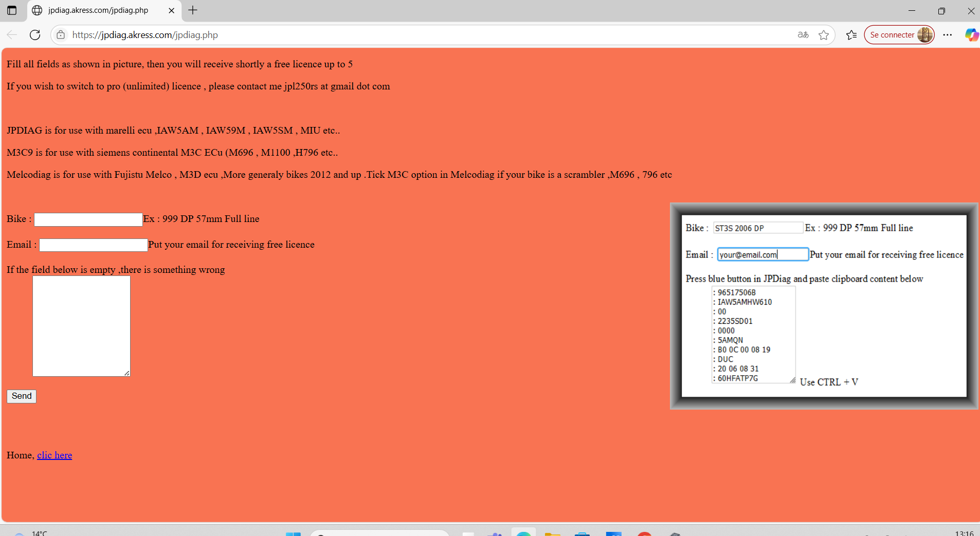Click the Se connecter sign-in button
Screen dimensions: 980x536
pos(899,35)
